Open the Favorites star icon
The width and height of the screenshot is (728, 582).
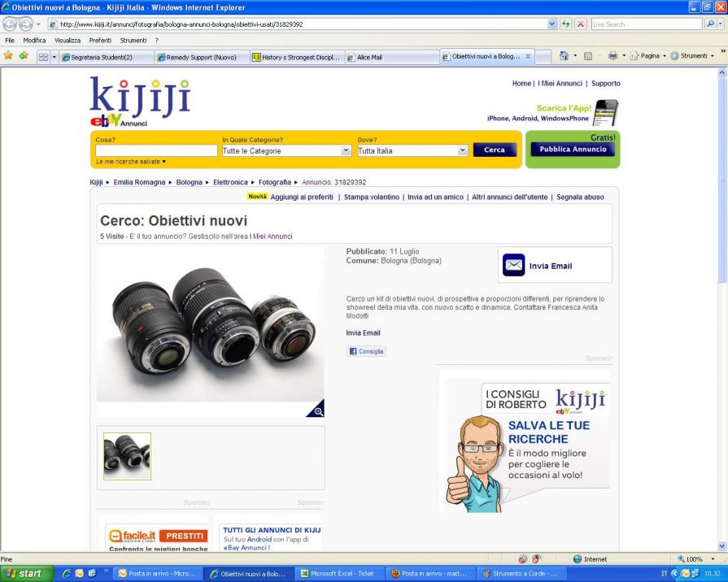click(8, 57)
